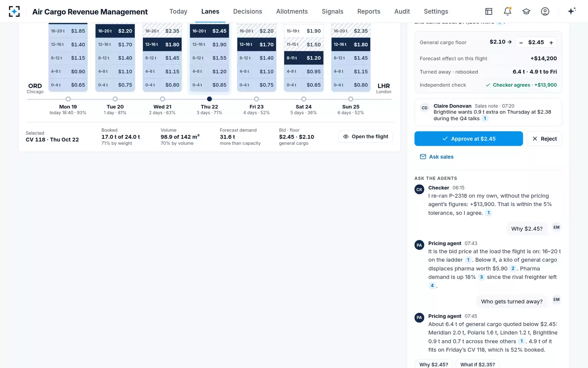Open the flight with the eye button

click(x=365, y=137)
